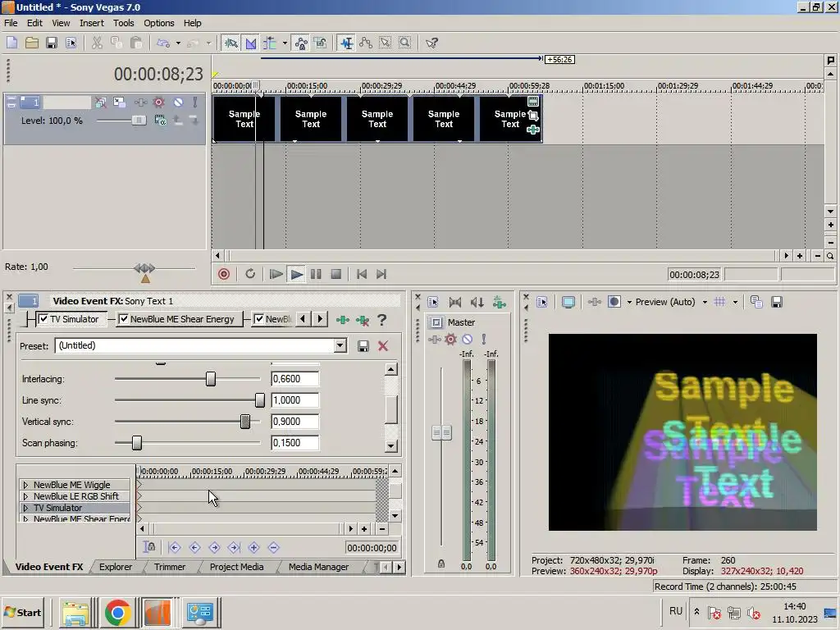Toggle NewBlue ME Shear Energy checkbox
This screenshot has width=840, height=630.
coord(123,319)
